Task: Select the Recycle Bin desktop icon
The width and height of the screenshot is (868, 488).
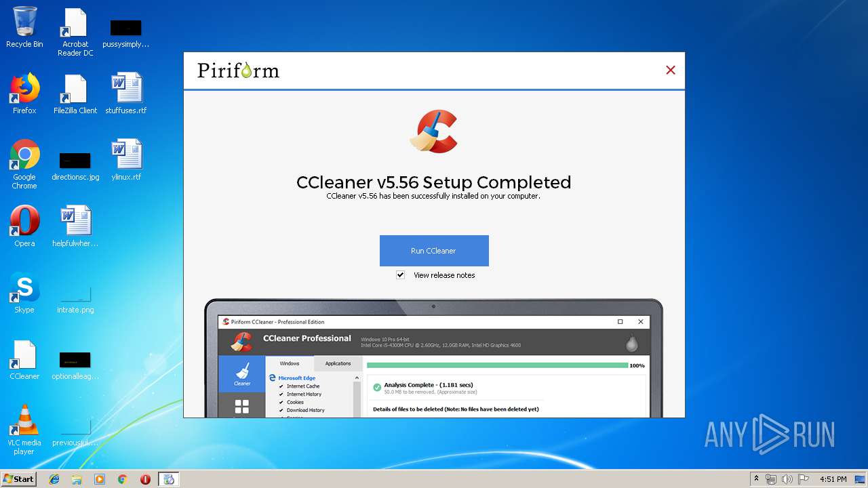Action: [24, 27]
